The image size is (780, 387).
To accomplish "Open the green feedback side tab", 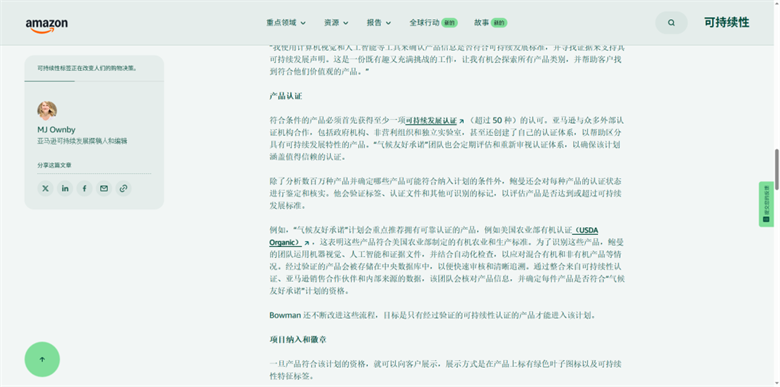I will pyautogui.click(x=766, y=204).
